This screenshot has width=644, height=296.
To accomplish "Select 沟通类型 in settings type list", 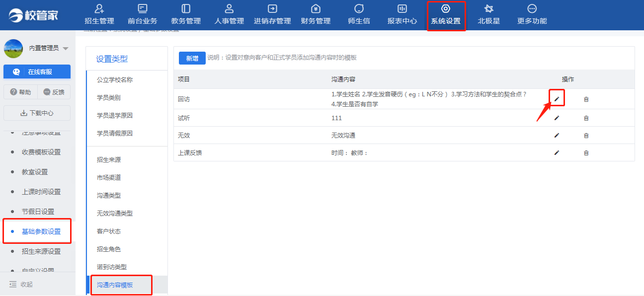I will (x=109, y=196).
